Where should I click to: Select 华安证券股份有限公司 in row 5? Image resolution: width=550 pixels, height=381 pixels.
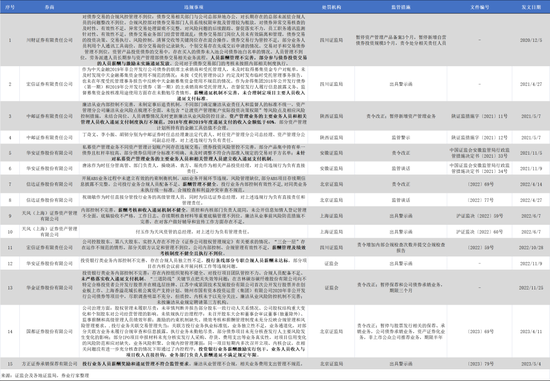pos(49,153)
